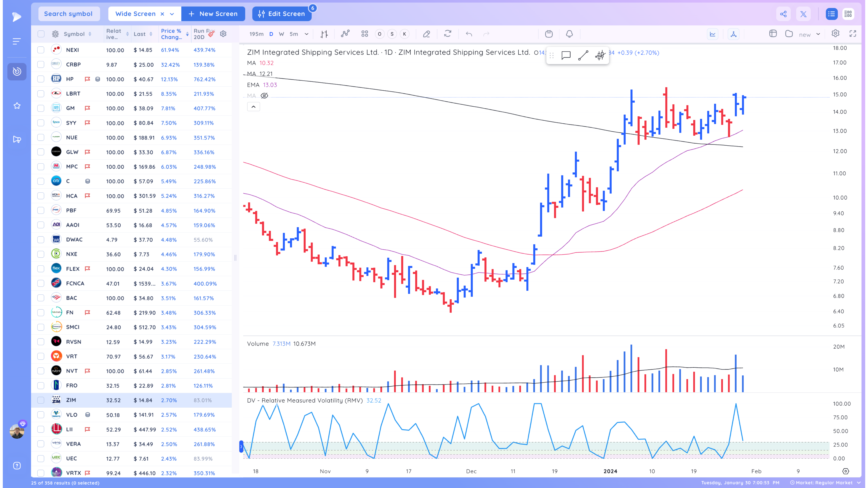The width and height of the screenshot is (868, 488).
Task: Check the HP row checkbox
Action: pos(41,79)
